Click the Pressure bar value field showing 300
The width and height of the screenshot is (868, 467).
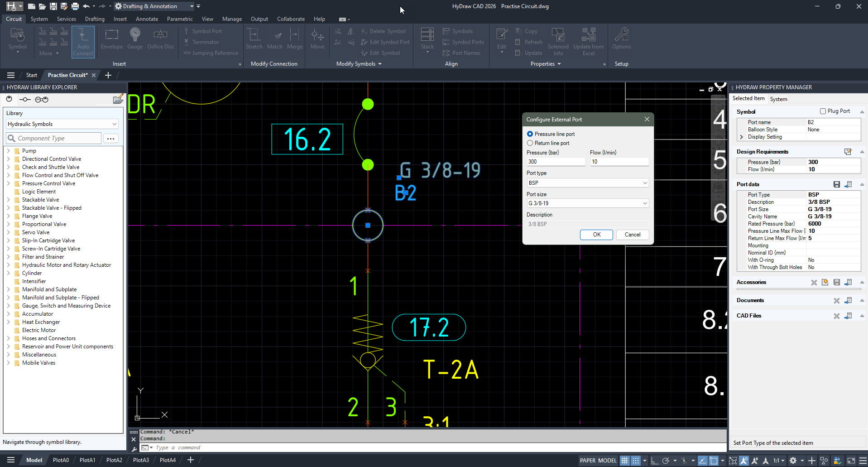point(556,162)
